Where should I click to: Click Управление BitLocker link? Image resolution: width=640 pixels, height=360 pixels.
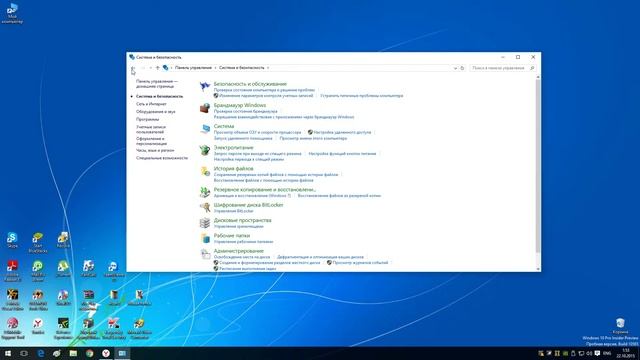pos(233,211)
